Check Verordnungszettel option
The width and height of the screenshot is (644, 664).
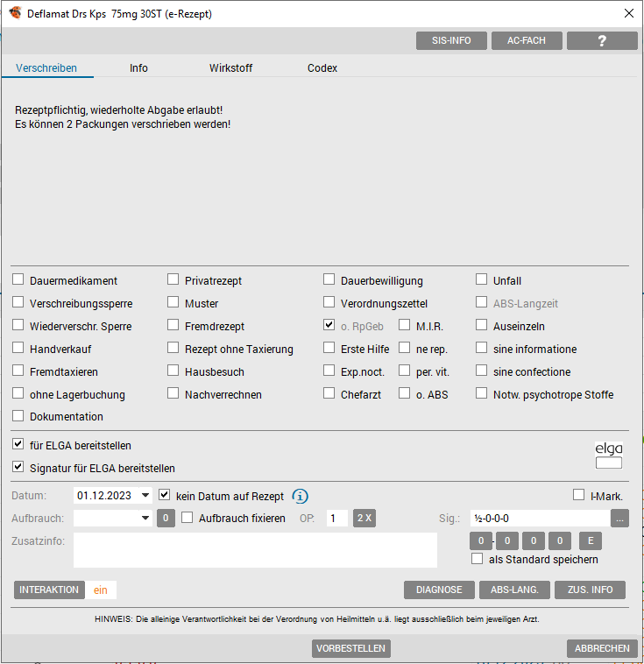click(x=329, y=302)
